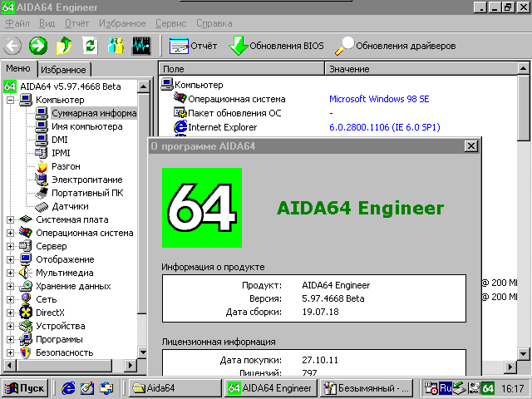Open the graph monitor toolbar icon
The width and height of the screenshot is (532, 399).
141,46
